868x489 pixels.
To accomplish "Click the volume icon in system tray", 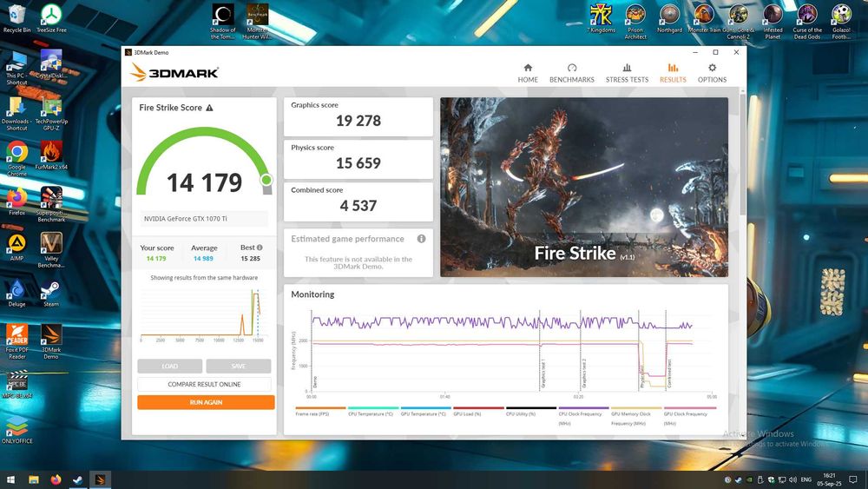I will [792, 479].
